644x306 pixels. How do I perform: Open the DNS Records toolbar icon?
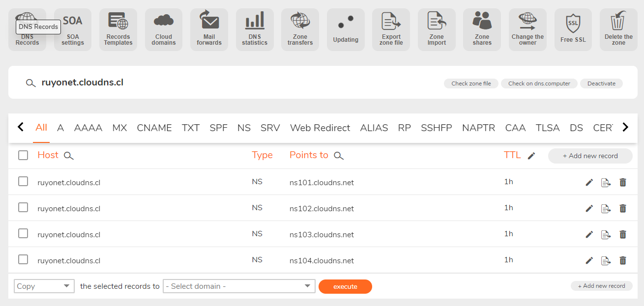[27, 29]
